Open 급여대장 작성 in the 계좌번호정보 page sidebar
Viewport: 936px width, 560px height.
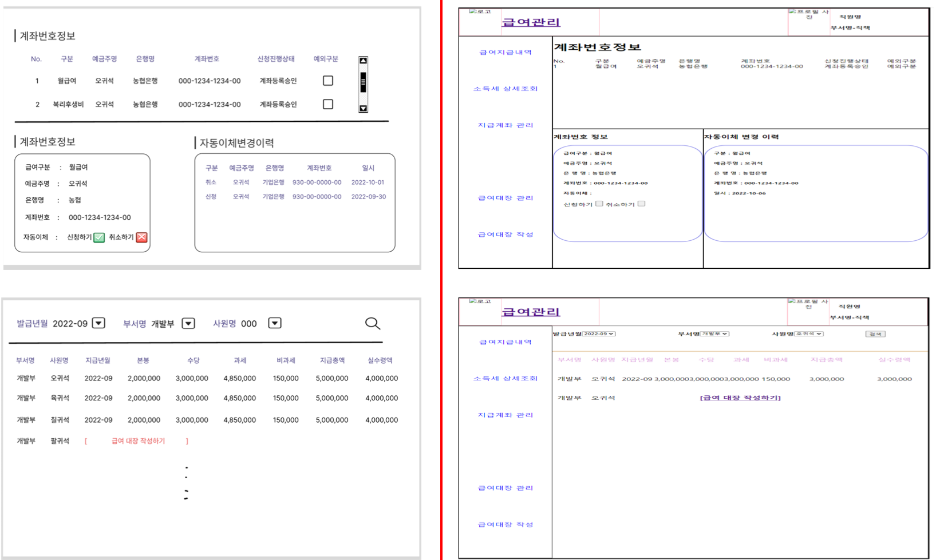tap(505, 235)
